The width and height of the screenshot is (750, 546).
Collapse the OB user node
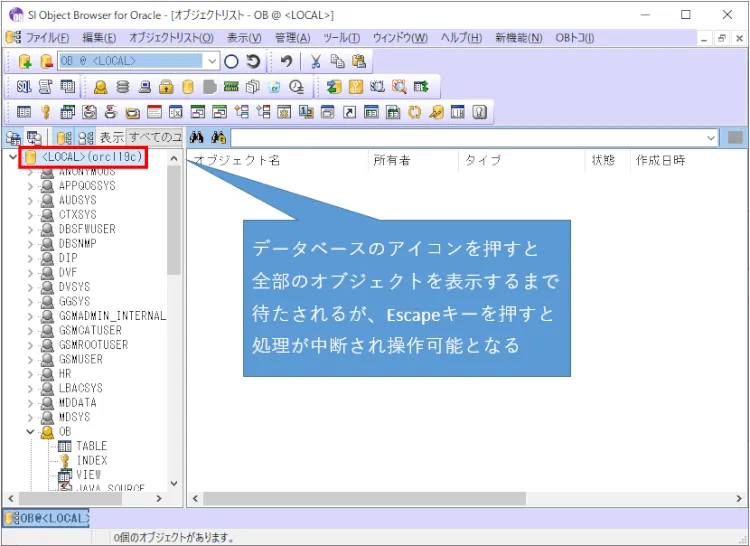[x=30, y=432]
